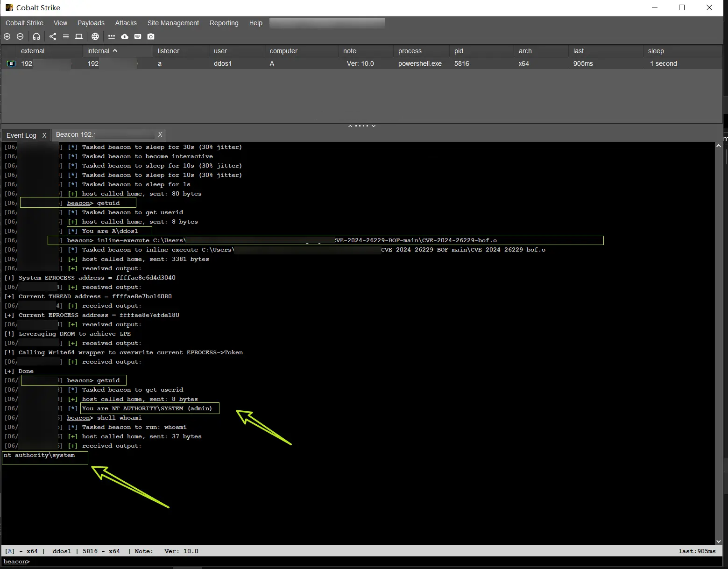Collapse bottom pane with divider down arrow

click(x=374, y=126)
